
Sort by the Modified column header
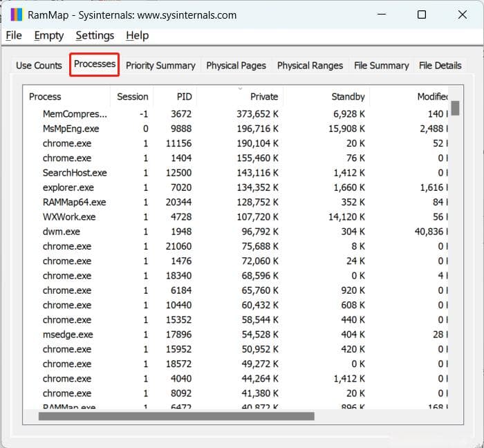(x=409, y=97)
